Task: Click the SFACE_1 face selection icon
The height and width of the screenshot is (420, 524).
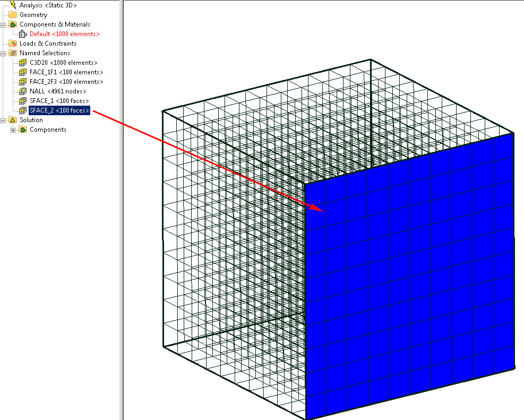Action: click(x=23, y=100)
